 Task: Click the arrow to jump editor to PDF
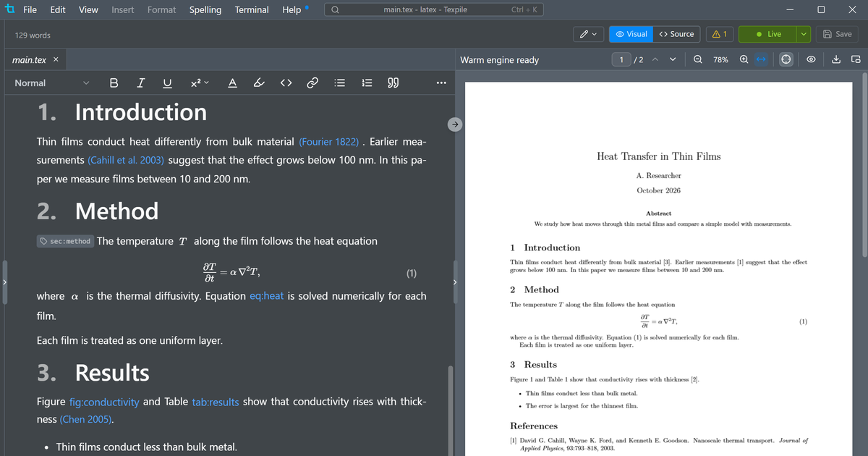click(454, 124)
